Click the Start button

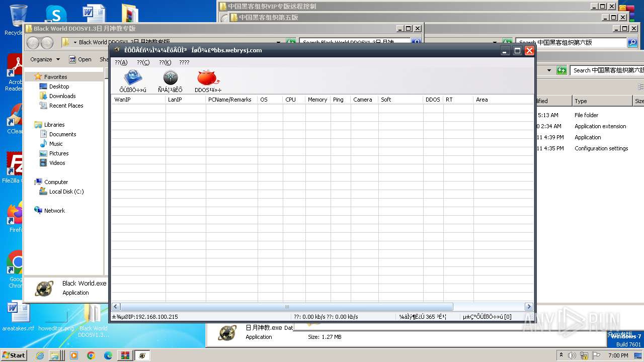click(14, 355)
